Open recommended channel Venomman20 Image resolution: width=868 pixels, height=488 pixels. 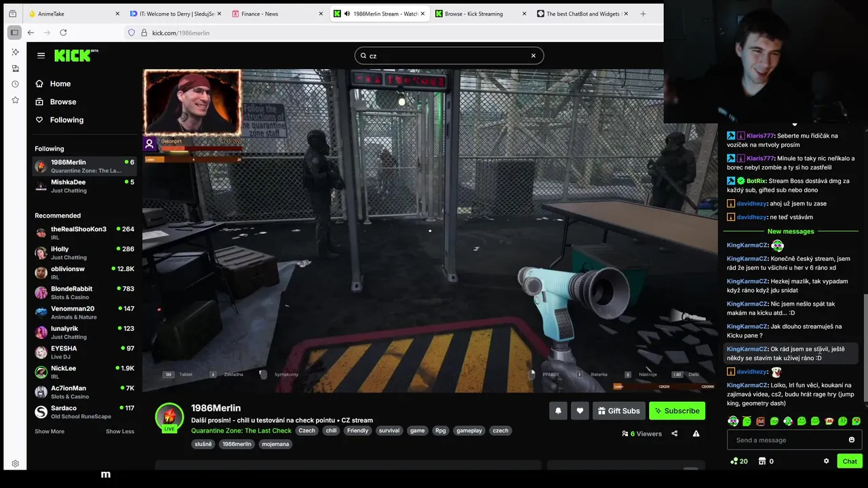(85, 312)
